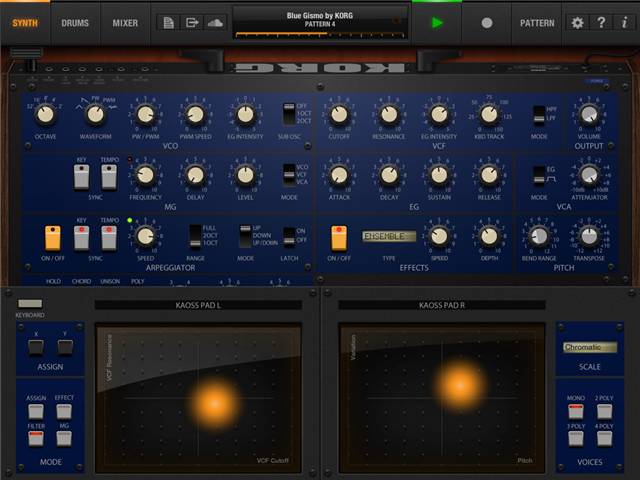640x480 pixels.
Task: Click the VCO OCTAVE knob
Action: click(x=45, y=115)
